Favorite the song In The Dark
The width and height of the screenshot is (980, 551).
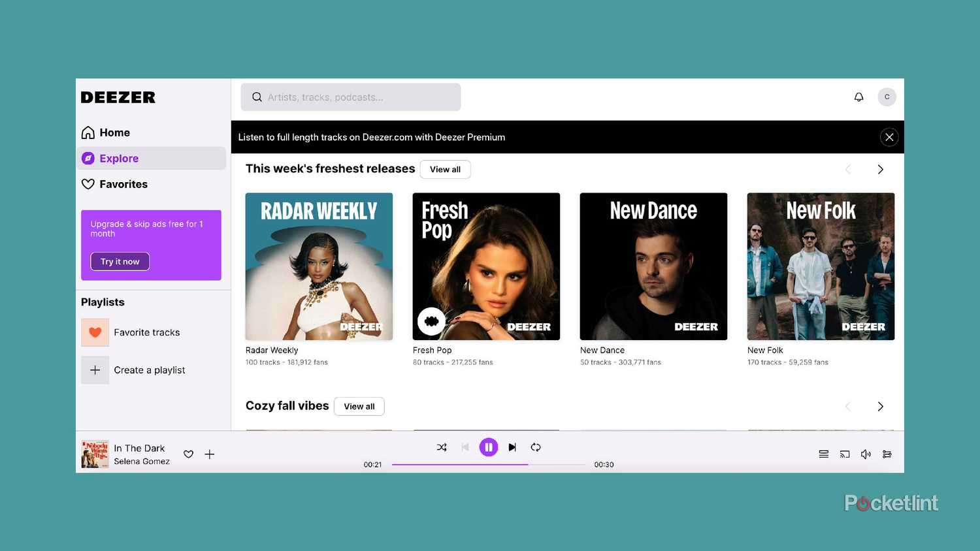pyautogui.click(x=188, y=454)
